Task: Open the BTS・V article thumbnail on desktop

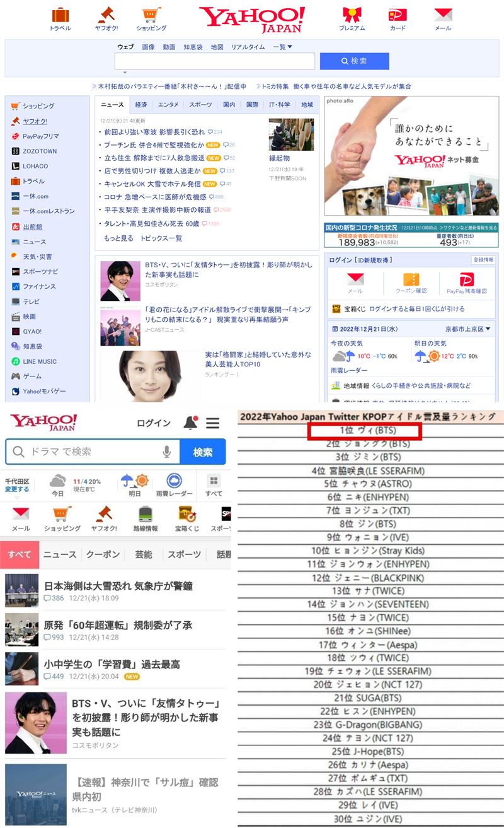Action: (x=120, y=281)
